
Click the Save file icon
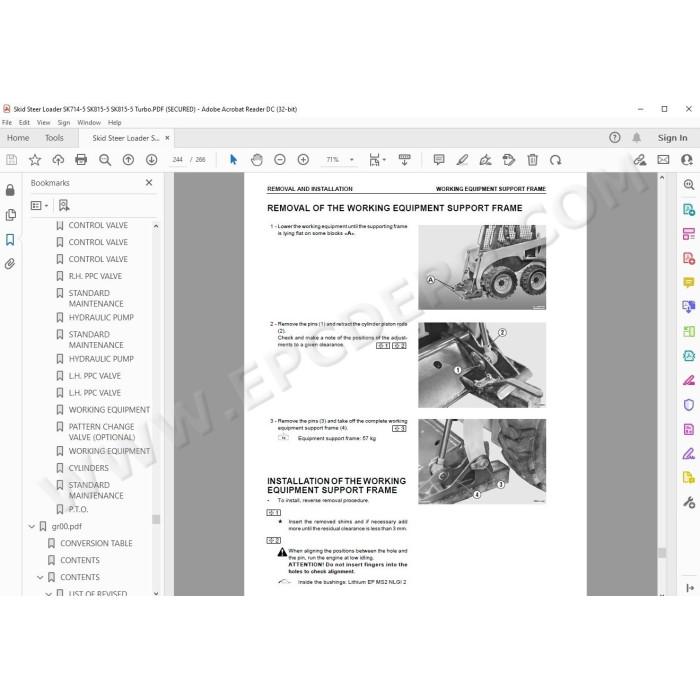click(x=12, y=160)
